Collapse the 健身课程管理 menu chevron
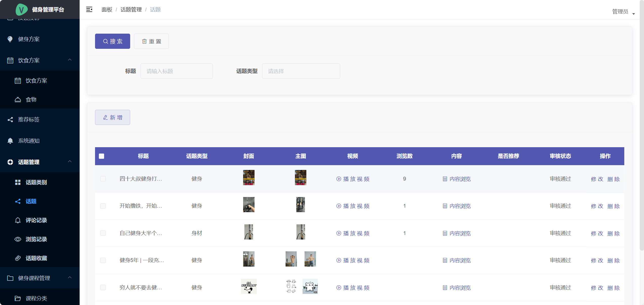The width and height of the screenshot is (644, 305). [x=70, y=278]
